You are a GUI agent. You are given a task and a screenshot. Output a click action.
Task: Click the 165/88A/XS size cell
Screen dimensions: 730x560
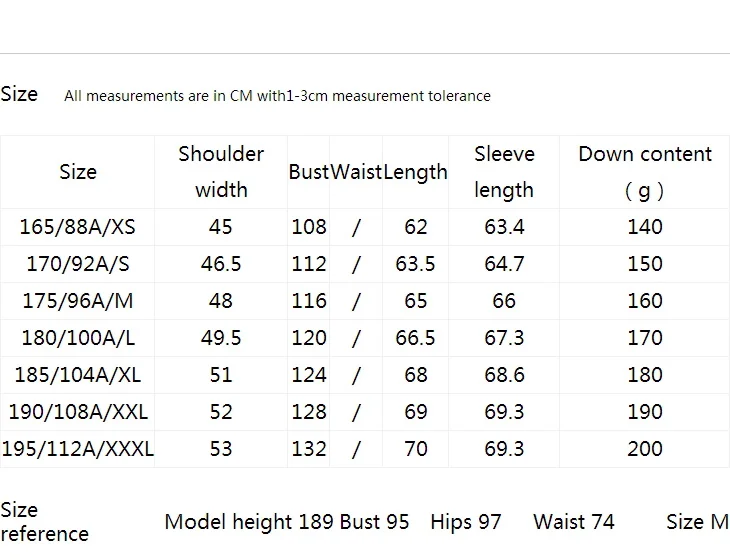(77, 227)
